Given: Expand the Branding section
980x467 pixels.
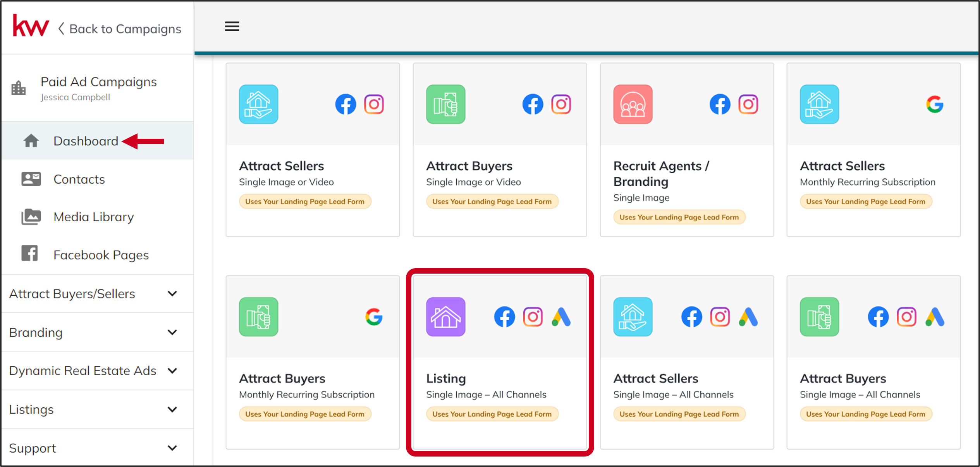Looking at the screenshot, I should [97, 332].
